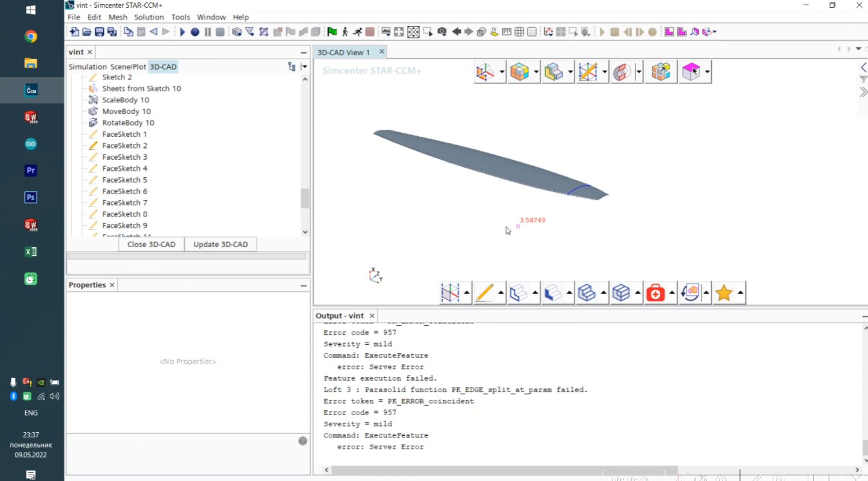Click the Output panel horizontal scrollbar
The width and height of the screenshot is (868, 481).
505,470
